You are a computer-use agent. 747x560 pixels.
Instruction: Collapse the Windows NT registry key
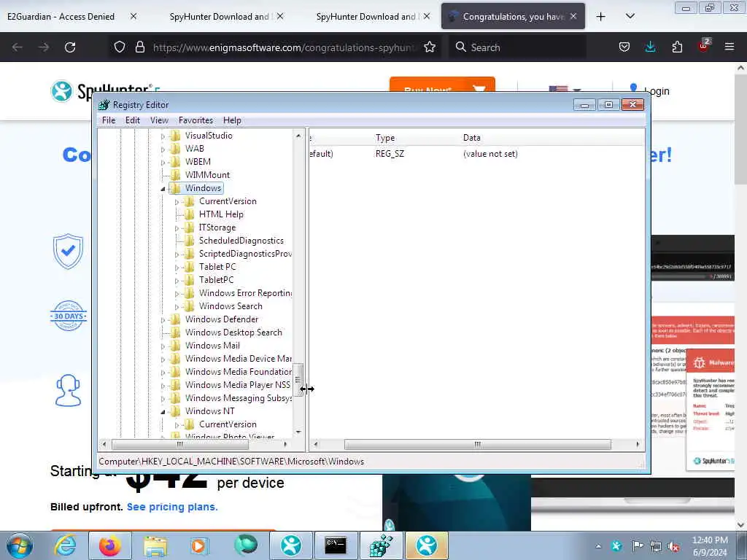tap(163, 412)
